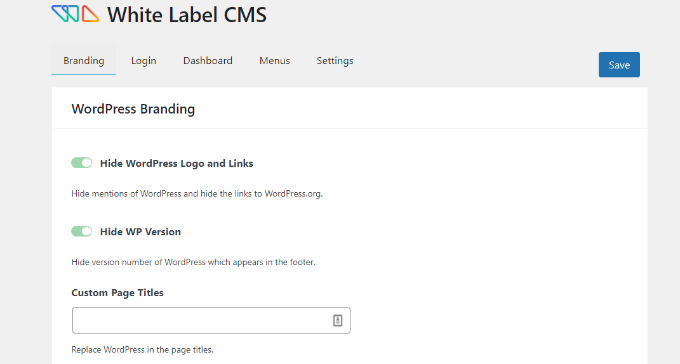The image size is (680, 364).
Task: Click 'Hide mentions of WordPress' description text
Action: 197,194
